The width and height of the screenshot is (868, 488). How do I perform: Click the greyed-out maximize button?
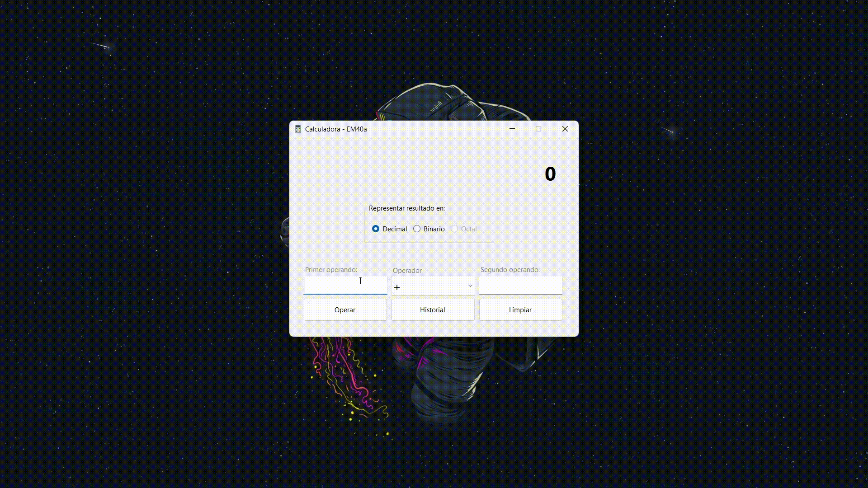(538, 129)
